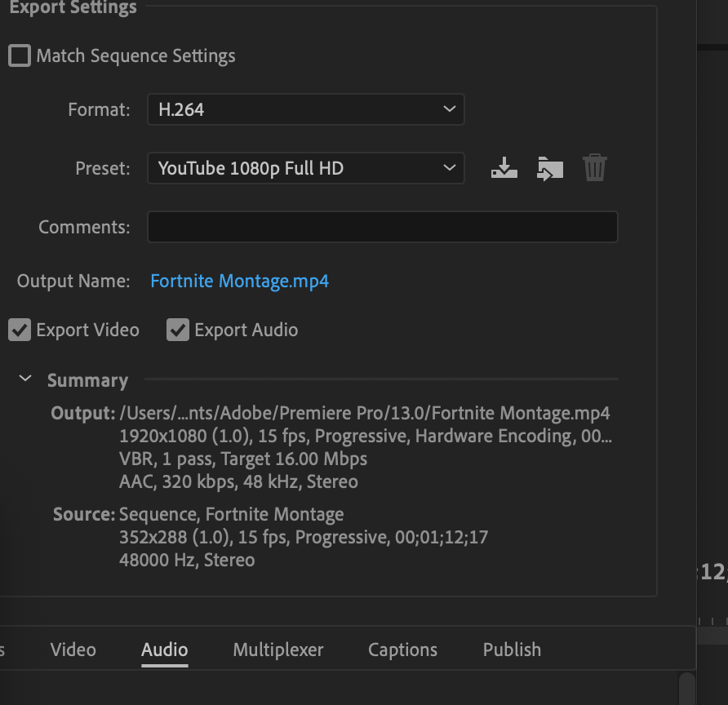Screen dimensions: 728x705
Task: Click the Fortnite Montage.mp4 output name link
Action: [x=240, y=282]
